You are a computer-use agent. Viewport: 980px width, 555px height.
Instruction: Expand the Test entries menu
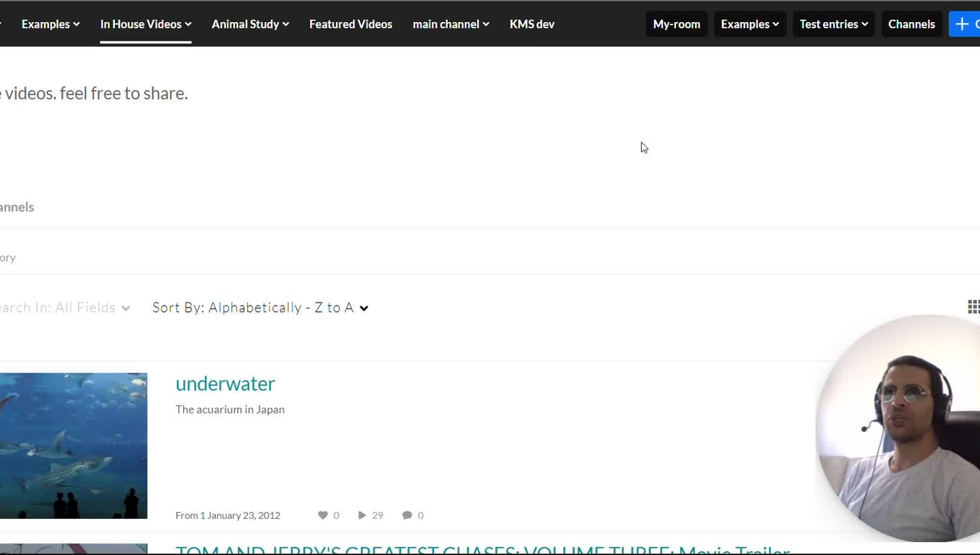click(x=834, y=24)
